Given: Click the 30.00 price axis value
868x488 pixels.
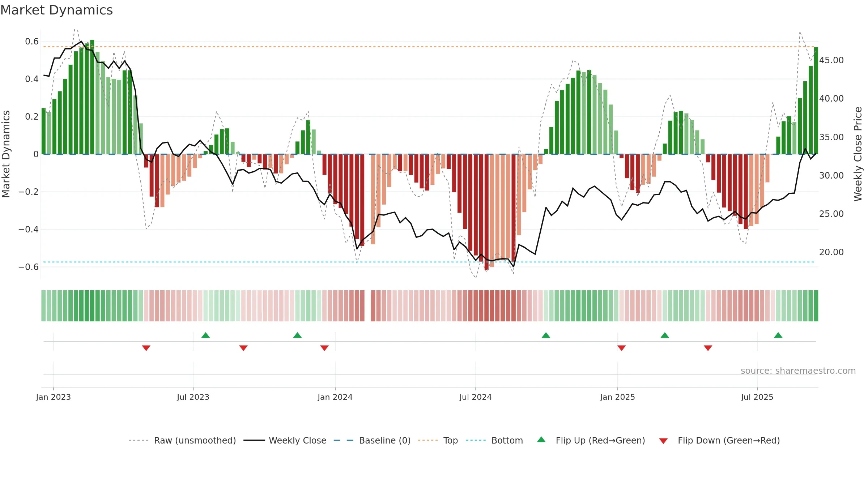Looking at the screenshot, I should tap(831, 175).
